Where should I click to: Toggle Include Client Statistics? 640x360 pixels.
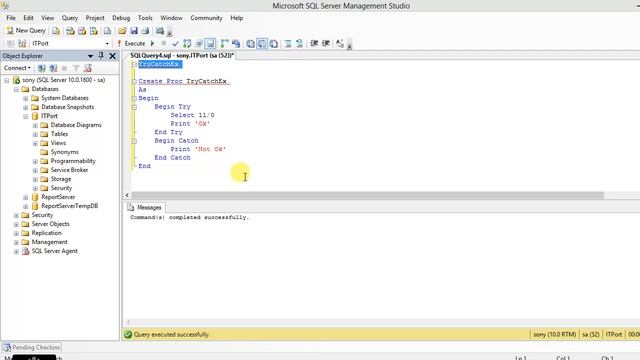tap(236, 43)
